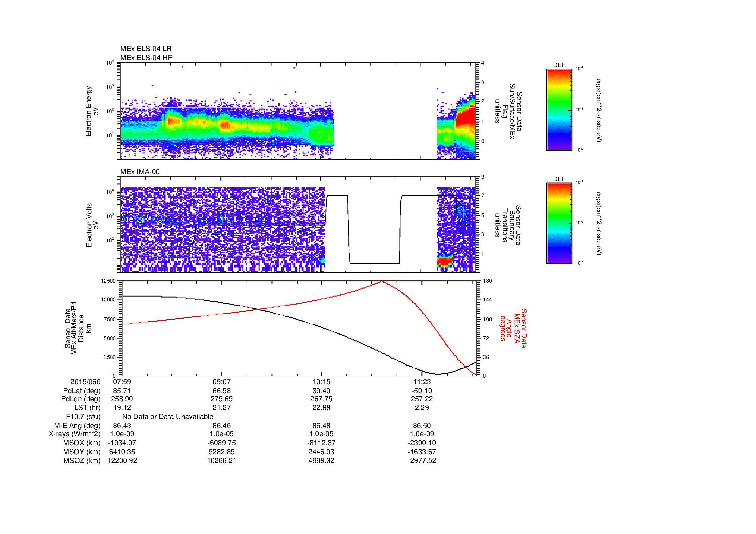This screenshot has height=534, width=756.
Task: Click the 'M-E Ang (deg)' row label
Action: click(77, 426)
